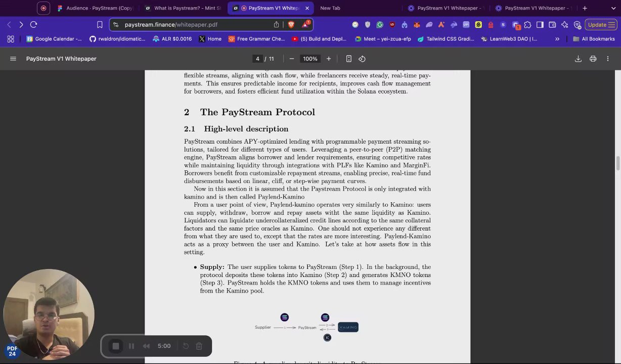Viewport: 621px width, 364px height.
Task: Click the presenter webcam bubble
Action: pyautogui.click(x=49, y=314)
